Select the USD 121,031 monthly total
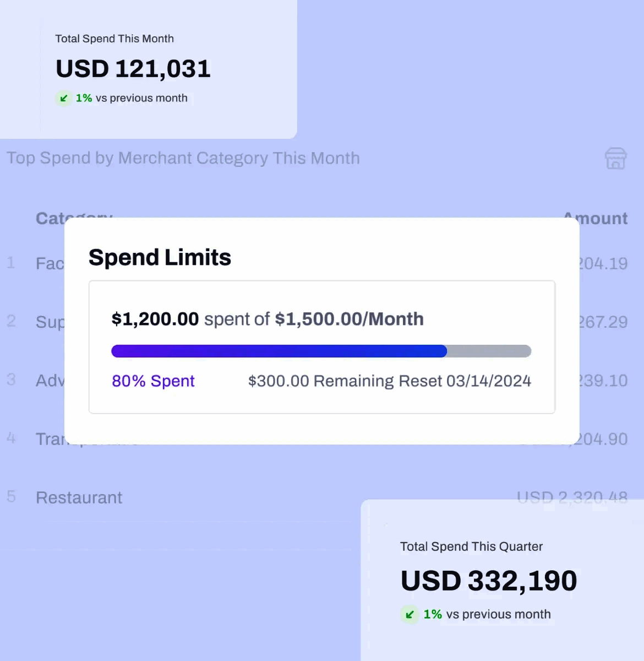Screen dimensions: 644x661 point(133,69)
